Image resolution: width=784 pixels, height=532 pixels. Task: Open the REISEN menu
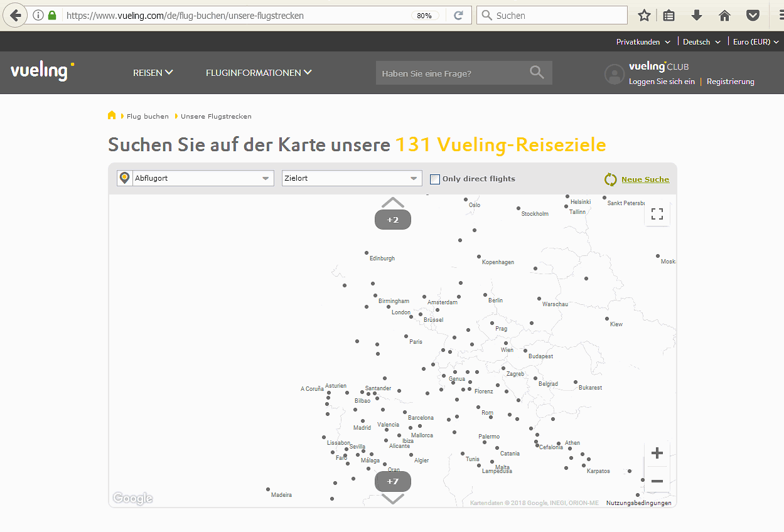tap(153, 73)
